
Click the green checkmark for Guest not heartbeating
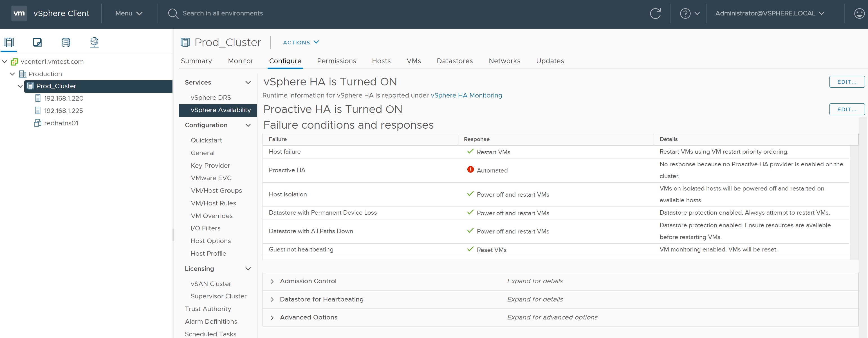470,249
